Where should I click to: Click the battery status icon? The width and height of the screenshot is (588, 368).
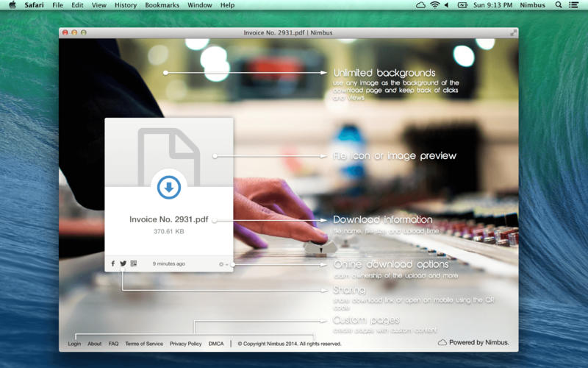tap(462, 5)
